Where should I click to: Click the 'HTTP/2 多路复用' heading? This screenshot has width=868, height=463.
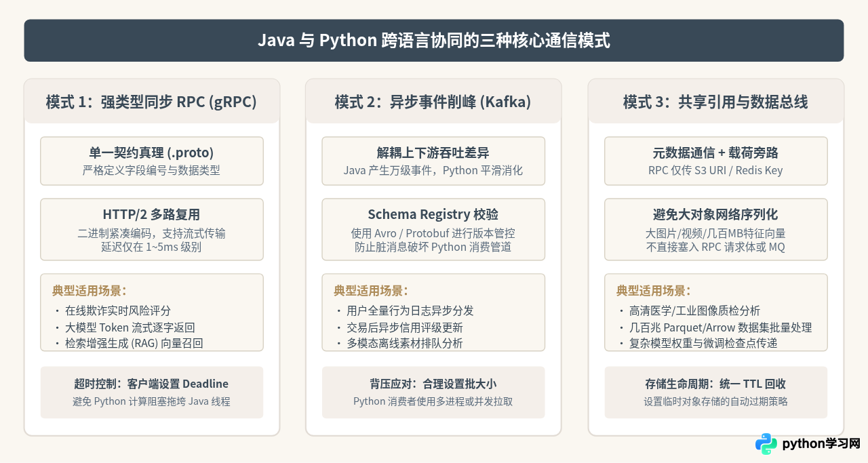(x=151, y=214)
